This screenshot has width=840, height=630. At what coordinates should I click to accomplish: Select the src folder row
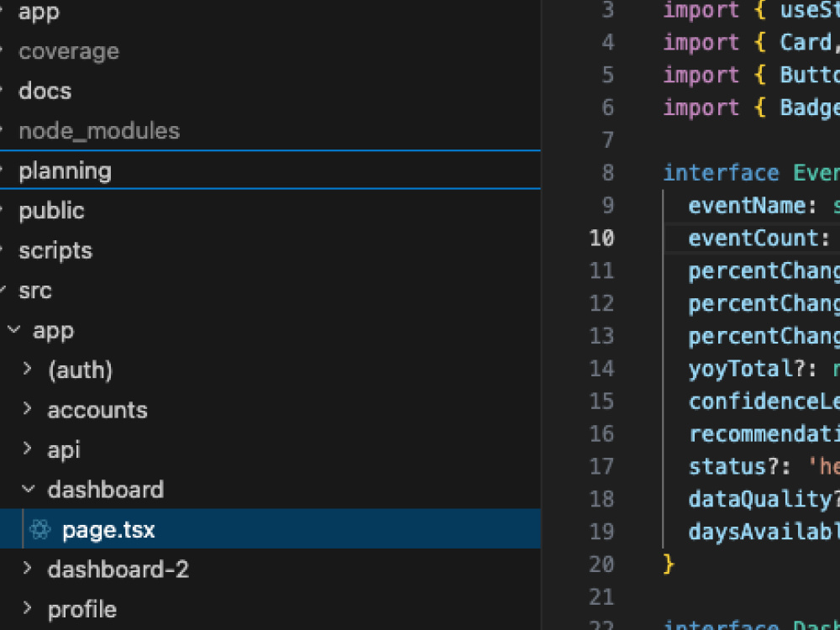[270, 291]
